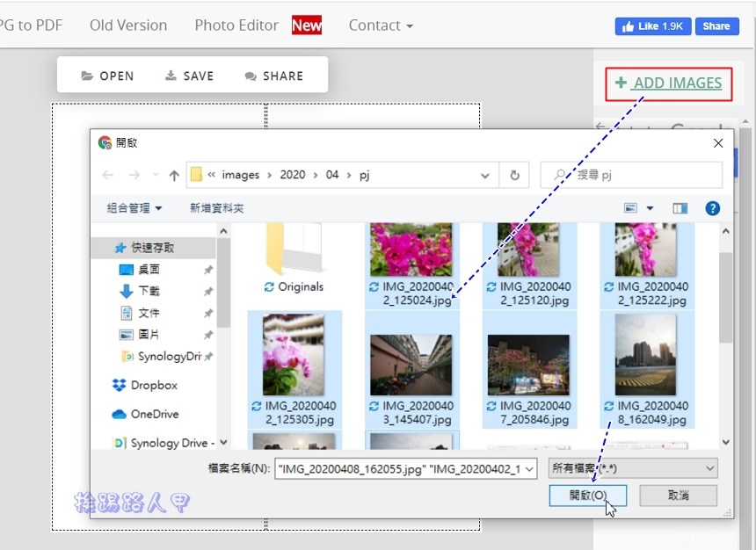Open the Contact menu dropdown

(x=381, y=25)
